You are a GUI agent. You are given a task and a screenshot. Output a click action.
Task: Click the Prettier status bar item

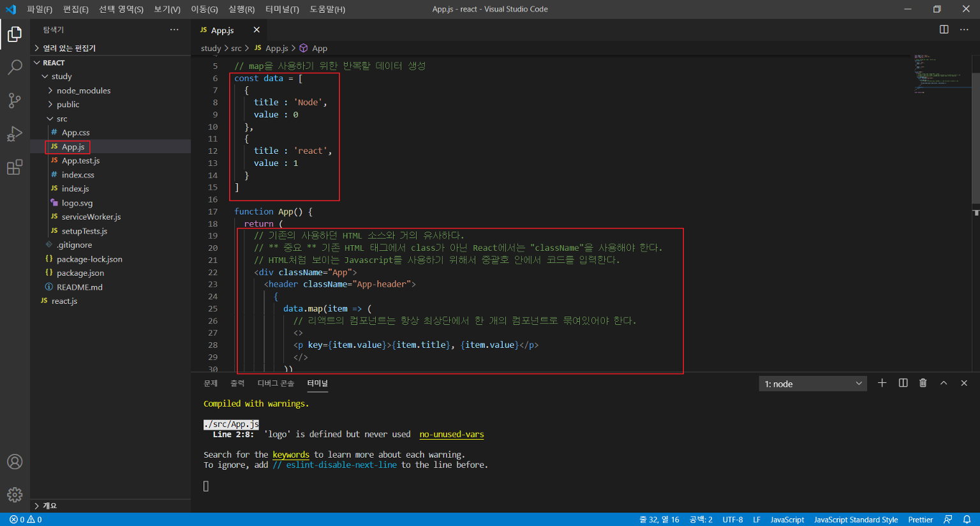[x=921, y=520]
